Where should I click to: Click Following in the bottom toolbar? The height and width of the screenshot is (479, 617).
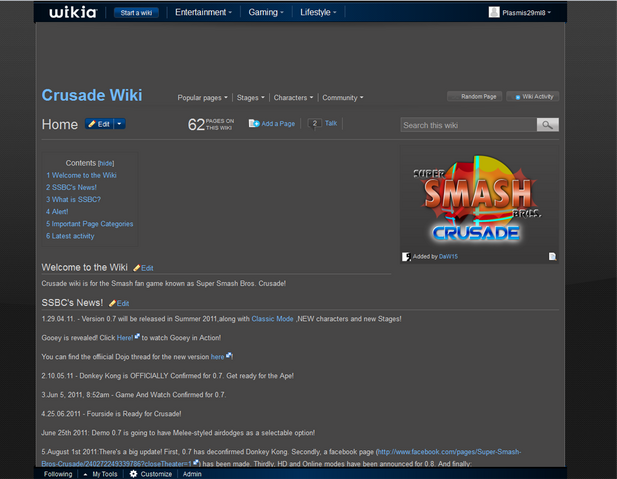[x=58, y=474]
